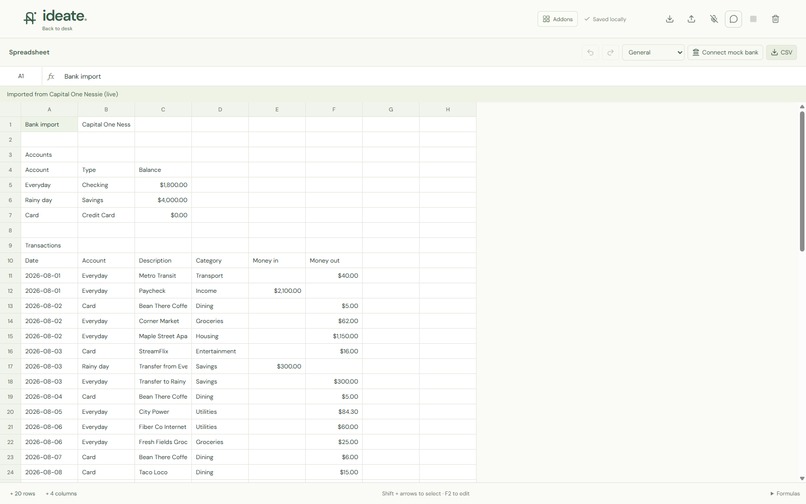Select the 'Category' header cell
This screenshot has width=806, height=504.
tap(220, 261)
